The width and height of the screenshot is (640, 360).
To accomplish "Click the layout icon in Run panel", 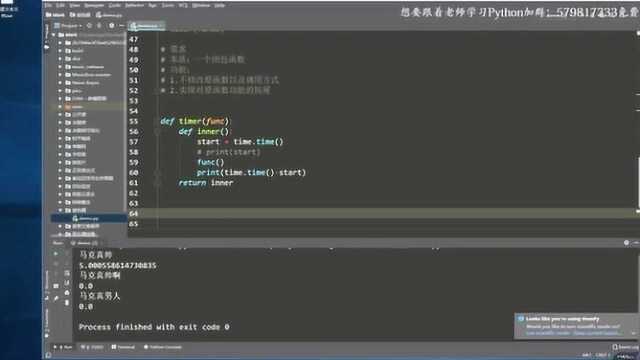I will pos(56,286).
